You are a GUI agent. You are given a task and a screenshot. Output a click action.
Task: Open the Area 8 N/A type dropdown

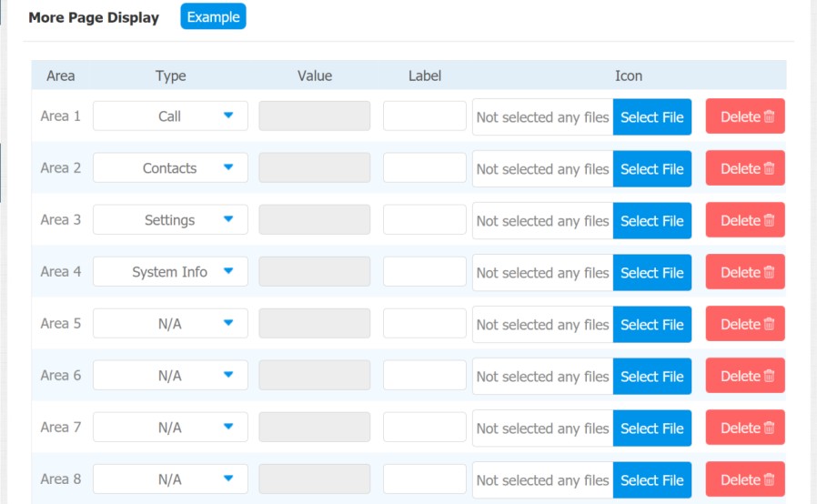point(170,479)
